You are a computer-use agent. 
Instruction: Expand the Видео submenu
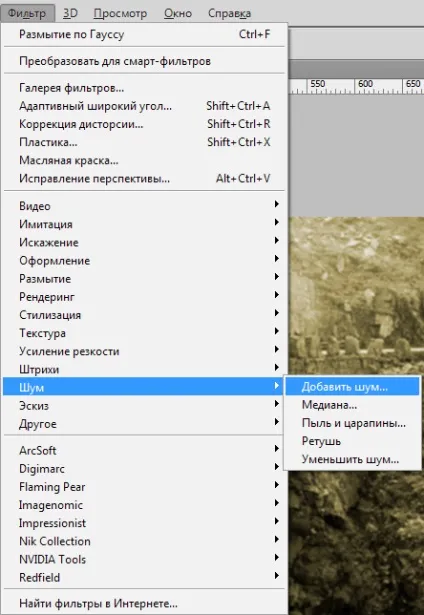tap(145, 206)
